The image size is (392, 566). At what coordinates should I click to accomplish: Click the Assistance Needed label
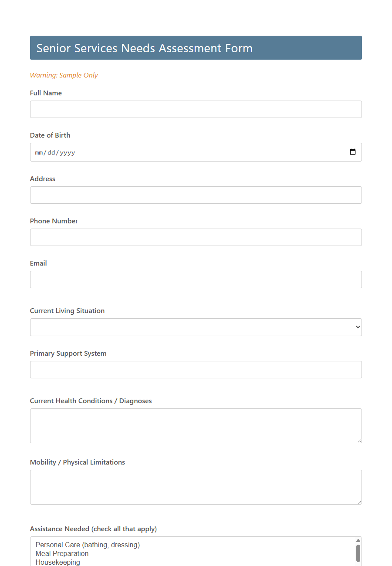(x=93, y=529)
